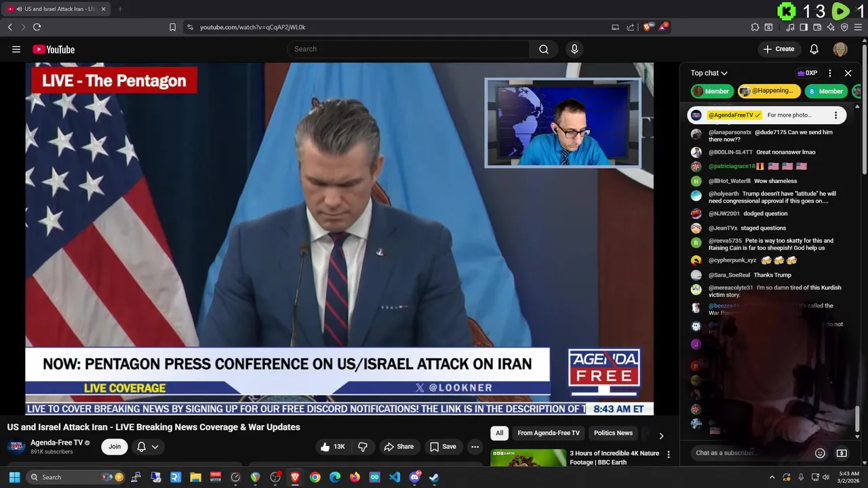Image resolution: width=868 pixels, height=488 pixels.
Task: Open the YouTube guide hamburger menu
Action: [x=16, y=49]
